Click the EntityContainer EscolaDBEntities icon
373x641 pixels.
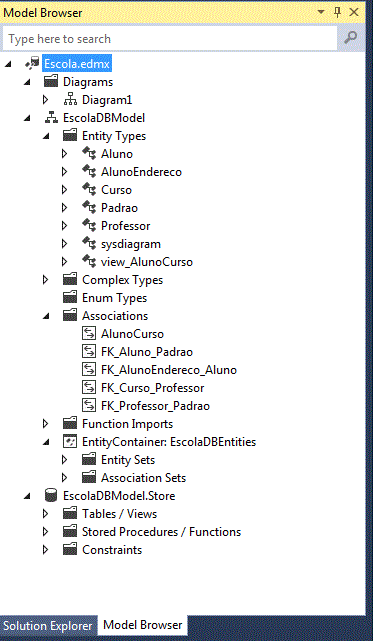(70, 442)
